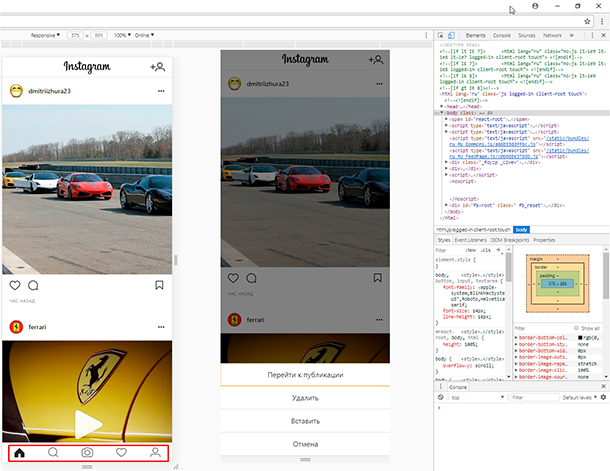
Task: Expand the span react-root node
Action: tap(446, 119)
